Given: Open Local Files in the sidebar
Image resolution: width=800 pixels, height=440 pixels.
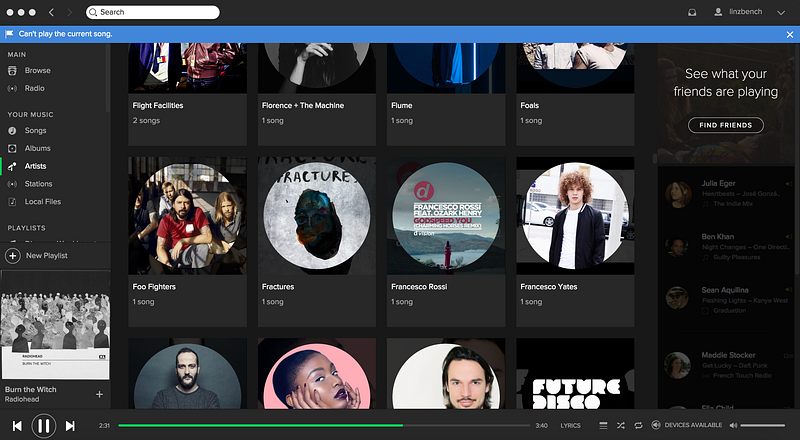Looking at the screenshot, I should click(42, 202).
